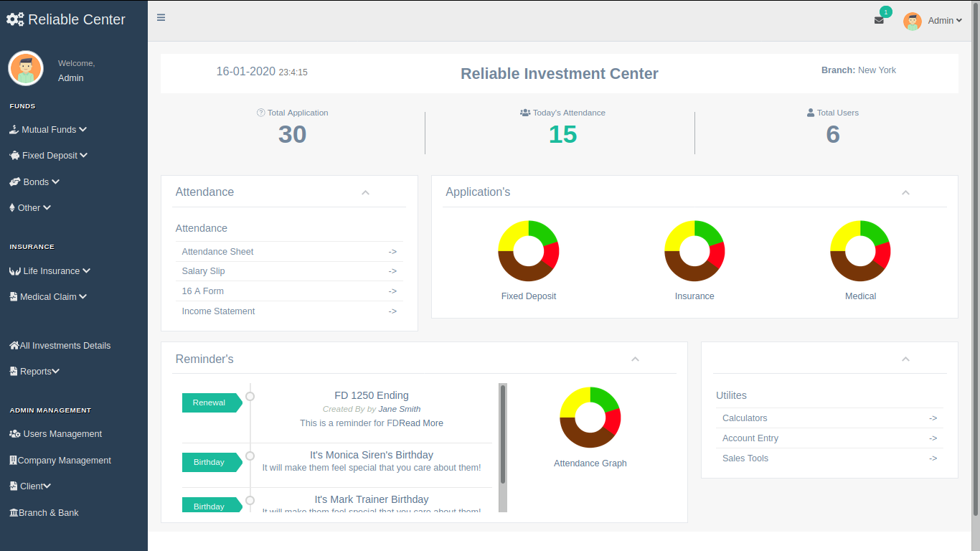This screenshot has width=980, height=551.
Task: Click the Branch: New York label
Action: point(859,70)
